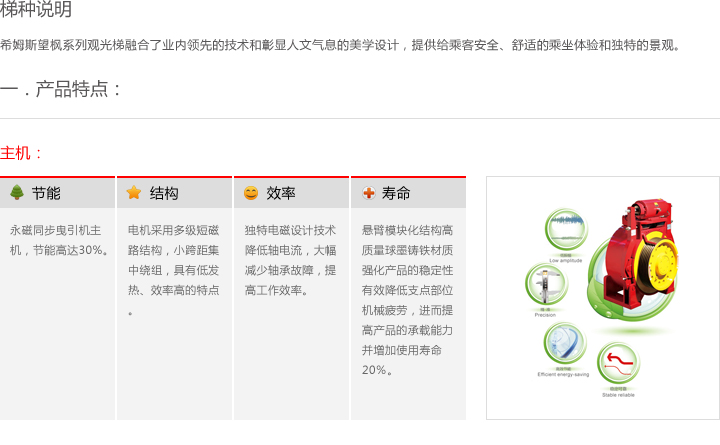Viewport: 720px width, 445px height.
Task: Click the 悬臂模块化结构 lifespan description text
Action: (x=407, y=300)
